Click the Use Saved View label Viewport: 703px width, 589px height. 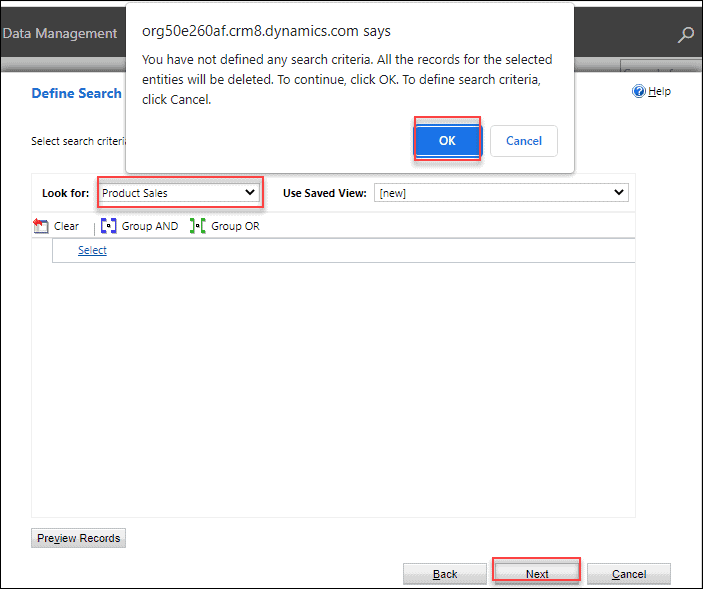325,193
